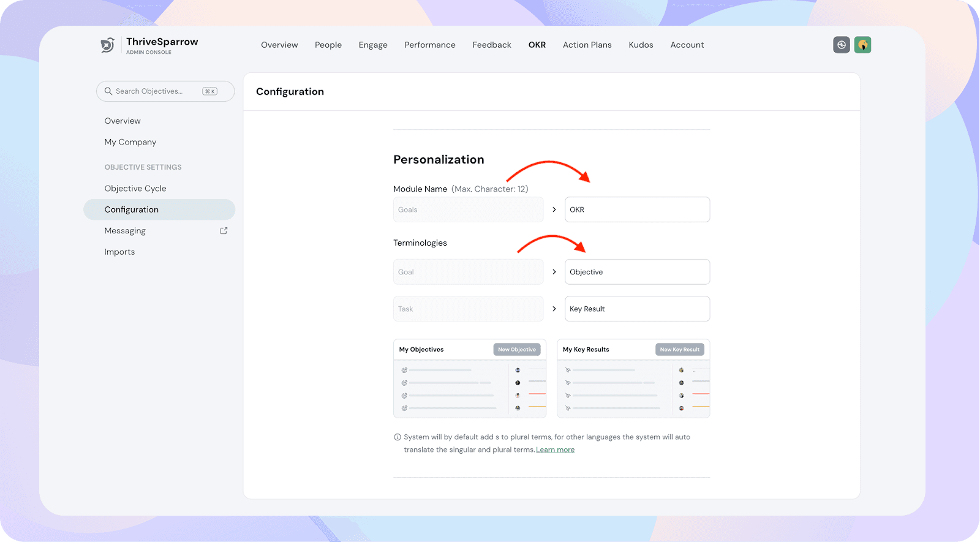Click the info icon beside system note
This screenshot has height=542, width=980.
tap(398, 437)
